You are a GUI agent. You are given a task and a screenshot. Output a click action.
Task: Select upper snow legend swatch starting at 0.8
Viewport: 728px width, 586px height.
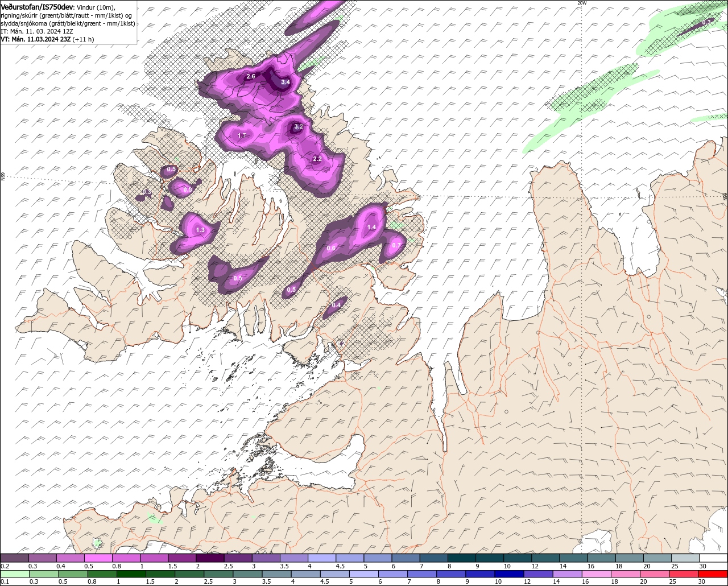tap(126, 558)
